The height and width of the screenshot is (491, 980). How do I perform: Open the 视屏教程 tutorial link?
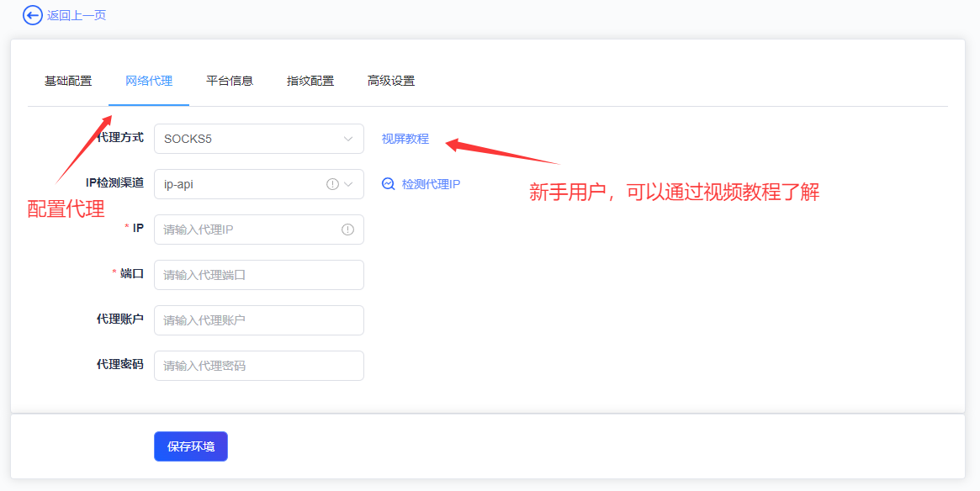(405, 139)
